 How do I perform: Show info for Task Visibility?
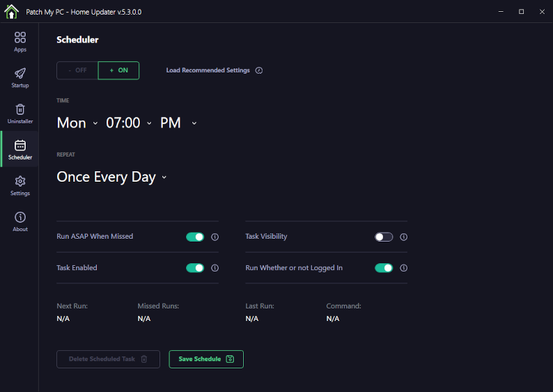pyautogui.click(x=403, y=237)
